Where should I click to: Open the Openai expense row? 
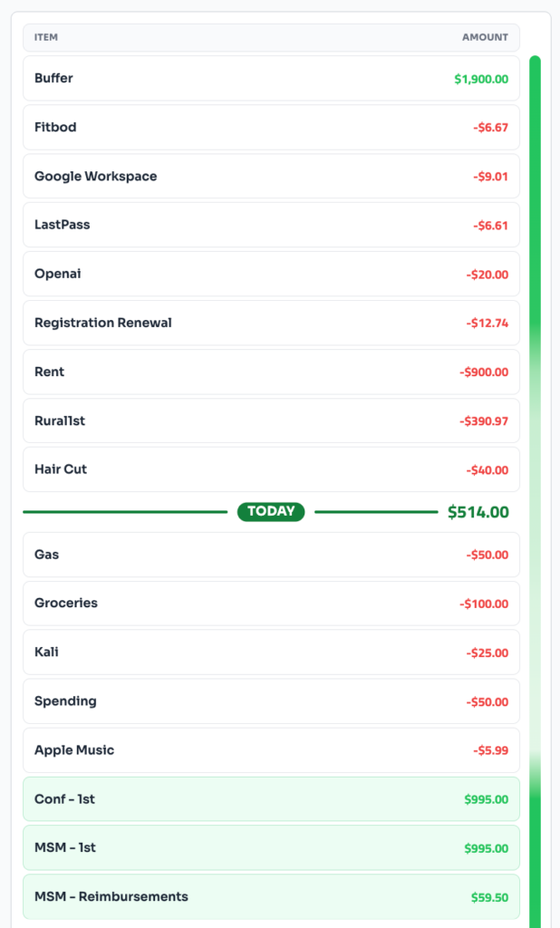tap(271, 274)
